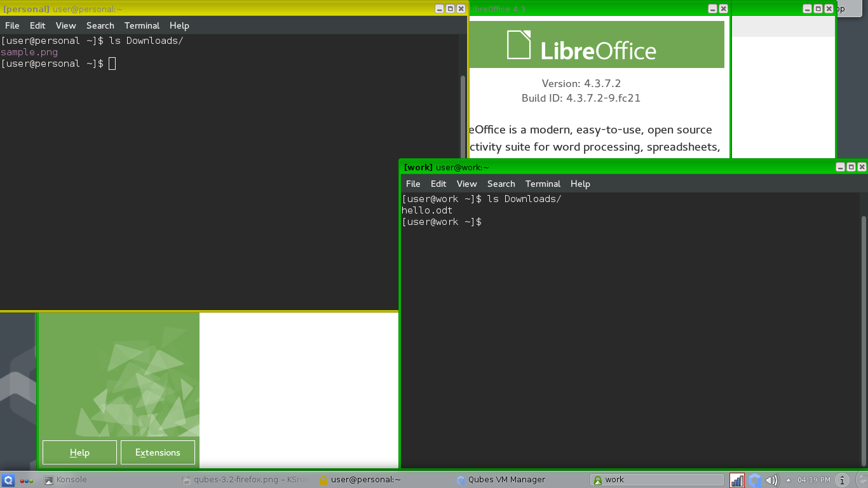This screenshot has height=488, width=868.
Task: Open File menu in work terminal
Action: coord(413,184)
